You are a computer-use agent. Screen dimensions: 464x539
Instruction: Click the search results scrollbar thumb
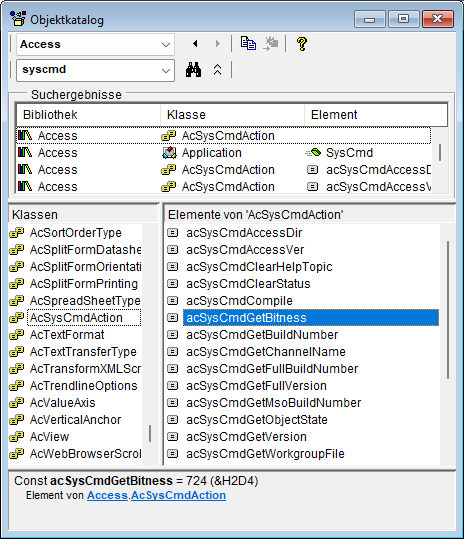[440, 153]
